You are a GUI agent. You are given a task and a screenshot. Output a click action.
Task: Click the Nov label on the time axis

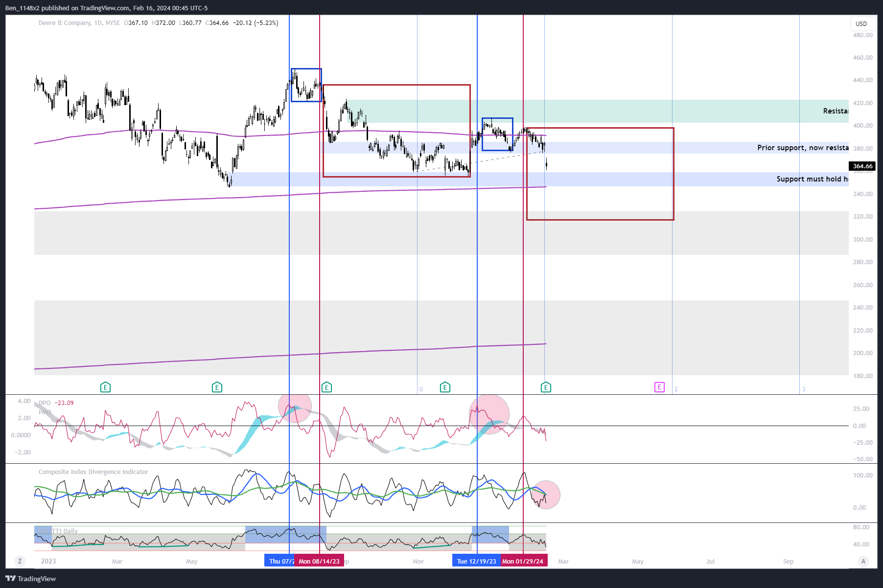coord(418,562)
